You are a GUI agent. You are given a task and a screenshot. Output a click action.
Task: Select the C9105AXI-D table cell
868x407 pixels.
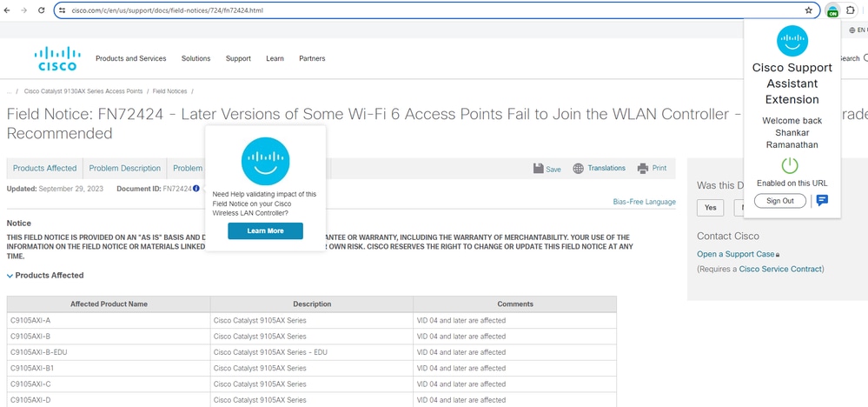[x=109, y=400]
